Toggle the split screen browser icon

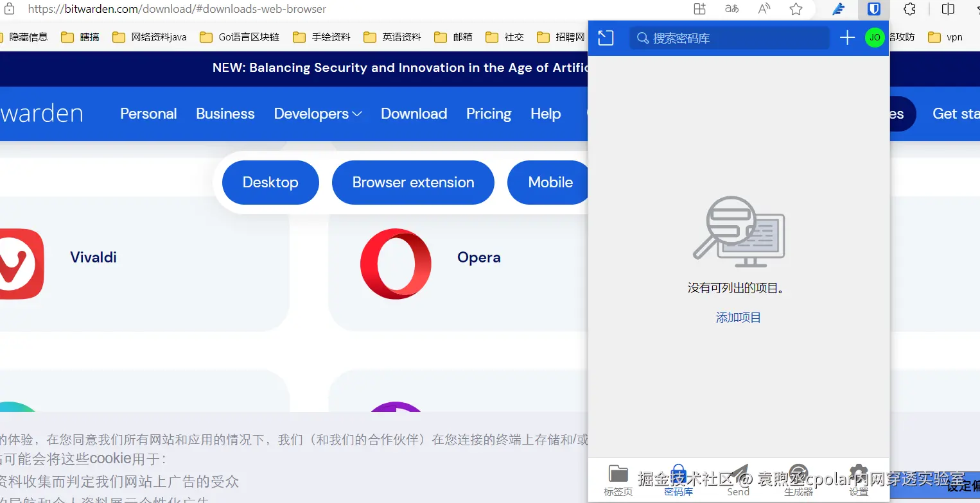click(x=948, y=9)
